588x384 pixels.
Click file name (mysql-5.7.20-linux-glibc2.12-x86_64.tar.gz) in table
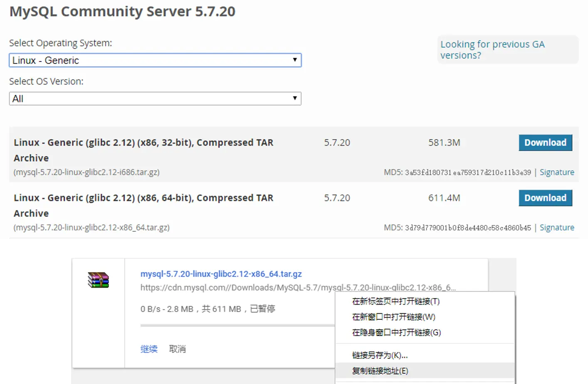tap(91, 228)
